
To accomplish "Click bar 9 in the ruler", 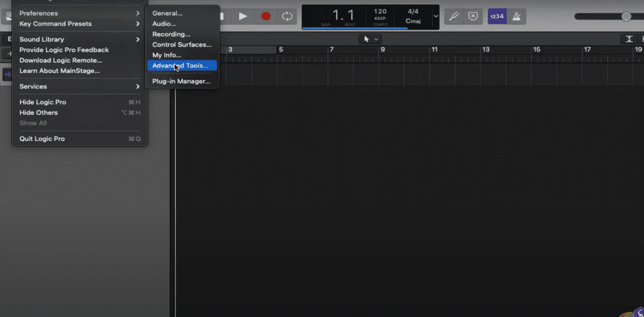I will click(x=382, y=49).
